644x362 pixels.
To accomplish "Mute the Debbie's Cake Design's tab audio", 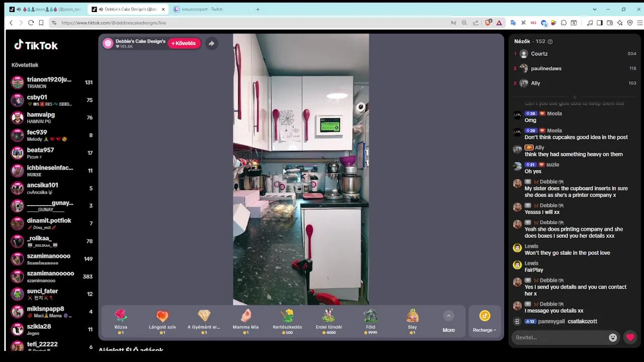I will [101, 9].
